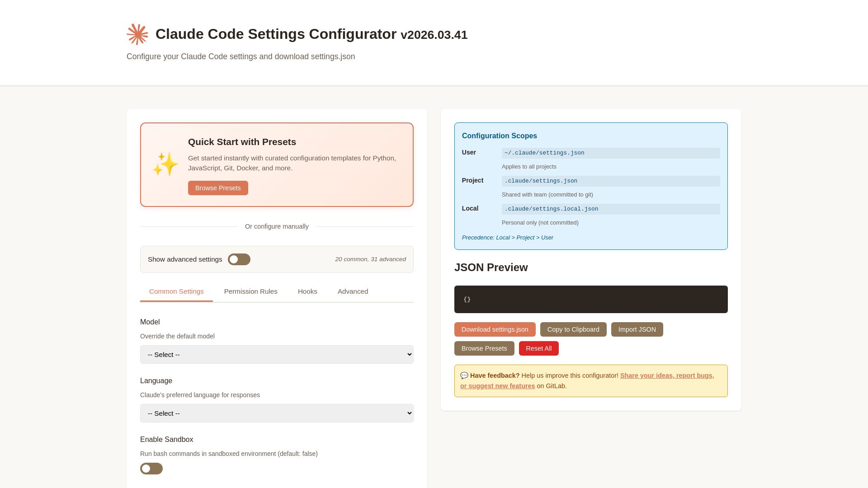
Task: Click the 'Override the default model' hint
Action: click(x=177, y=336)
